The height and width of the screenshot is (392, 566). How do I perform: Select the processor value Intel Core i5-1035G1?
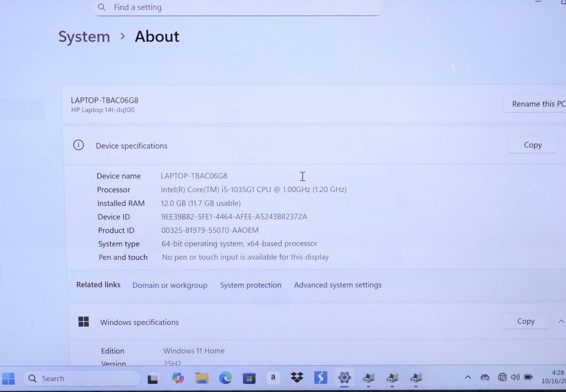point(254,190)
